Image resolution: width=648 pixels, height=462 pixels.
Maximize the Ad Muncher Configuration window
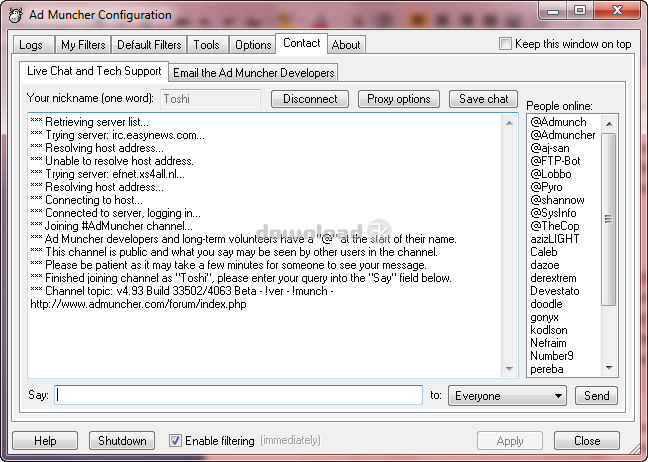tap(580, 10)
